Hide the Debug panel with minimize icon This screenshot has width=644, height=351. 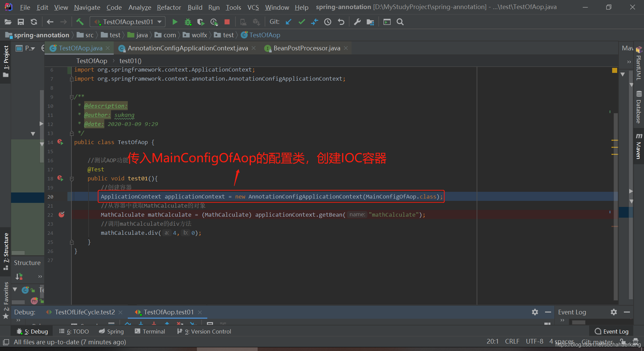[x=548, y=312]
